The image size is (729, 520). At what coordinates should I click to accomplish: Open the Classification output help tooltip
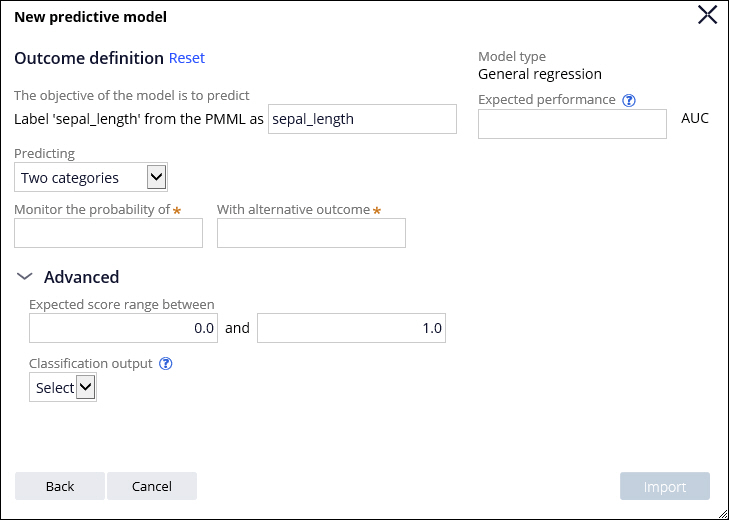[x=166, y=364]
